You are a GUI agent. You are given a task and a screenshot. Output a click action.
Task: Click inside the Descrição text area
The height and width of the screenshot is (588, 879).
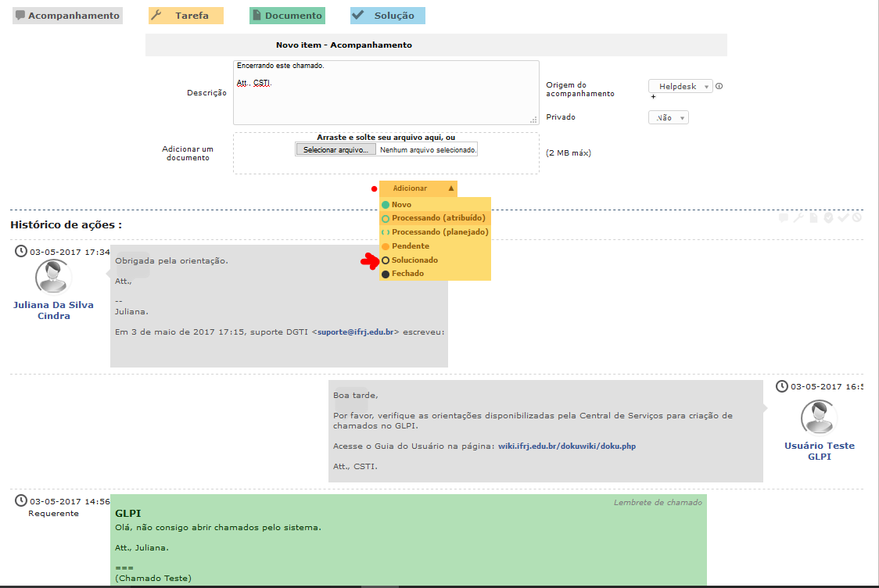(x=386, y=98)
